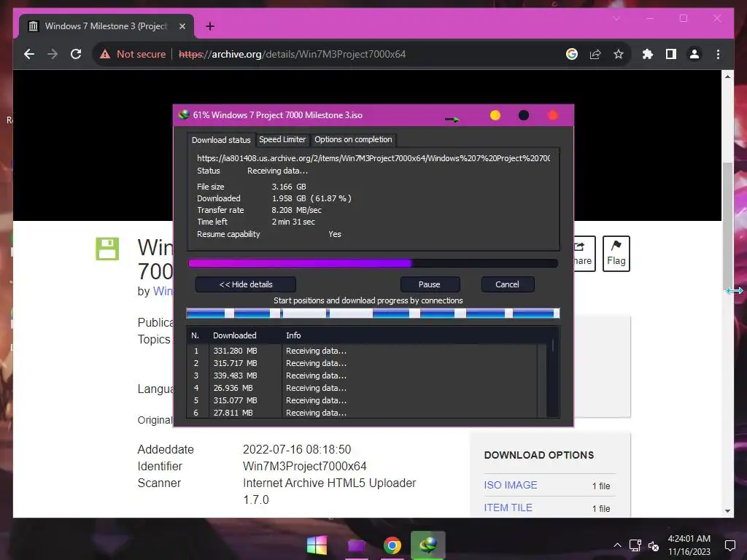Click the dark maximize dot on download dialog
The width and height of the screenshot is (747, 560).
click(524, 115)
